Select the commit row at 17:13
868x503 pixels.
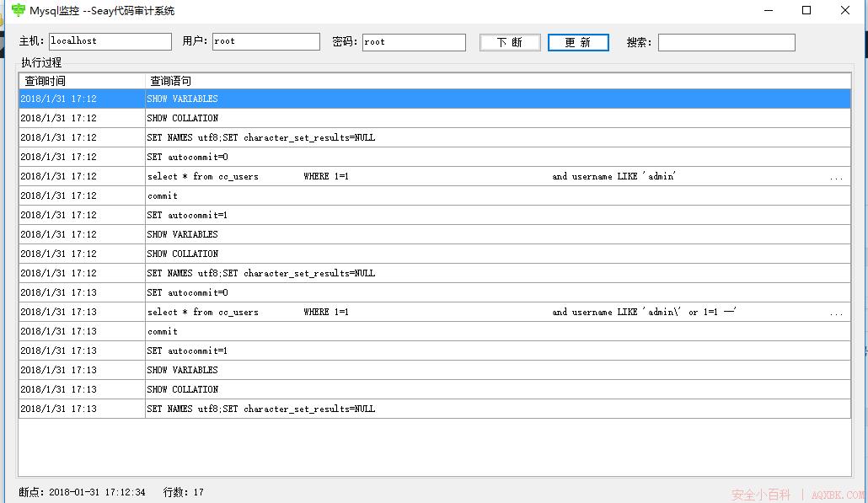pyautogui.click(x=435, y=331)
